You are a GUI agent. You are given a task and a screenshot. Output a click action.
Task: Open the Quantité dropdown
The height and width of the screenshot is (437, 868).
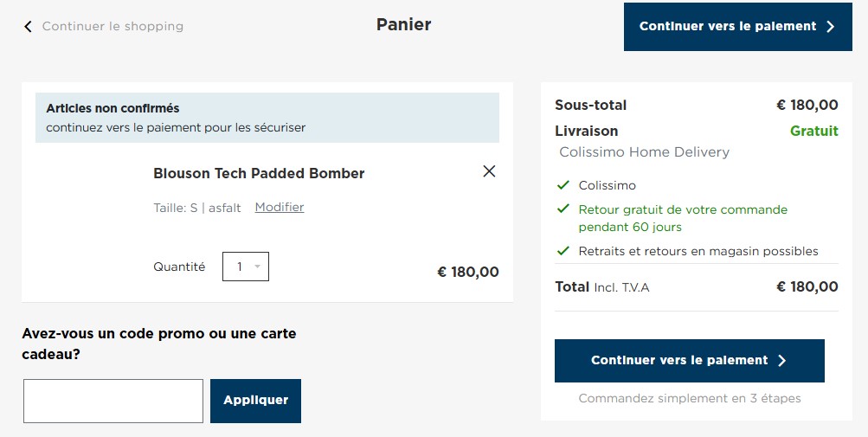click(x=245, y=267)
